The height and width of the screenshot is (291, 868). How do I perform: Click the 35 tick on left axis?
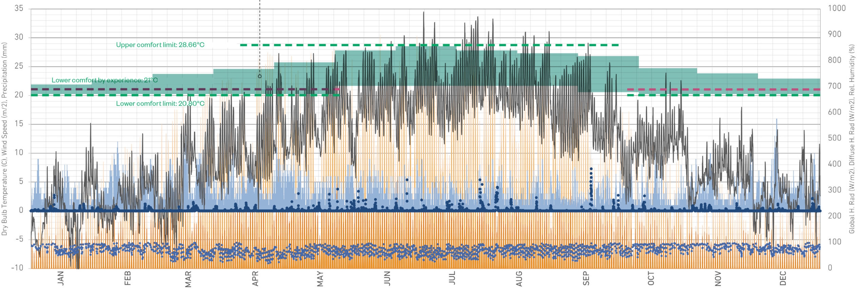tap(19, 8)
